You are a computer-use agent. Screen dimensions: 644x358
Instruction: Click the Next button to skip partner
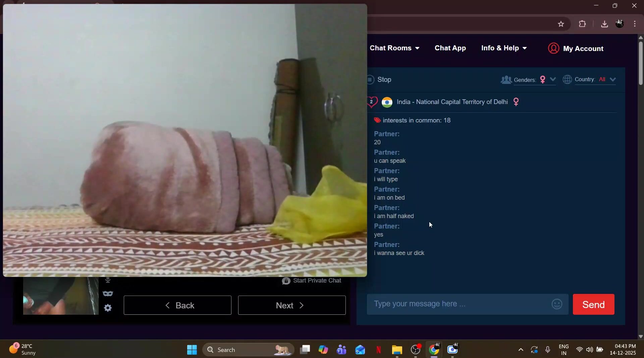pos(291,305)
